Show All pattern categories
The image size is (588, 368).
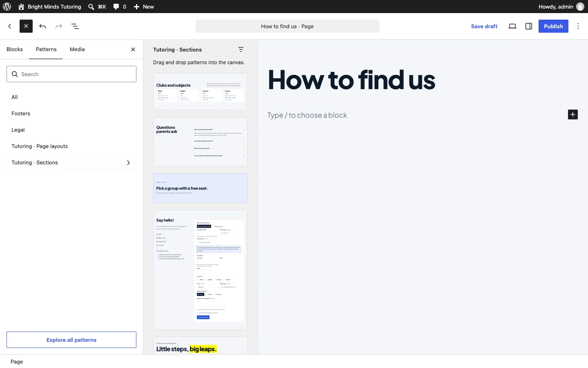click(71, 97)
